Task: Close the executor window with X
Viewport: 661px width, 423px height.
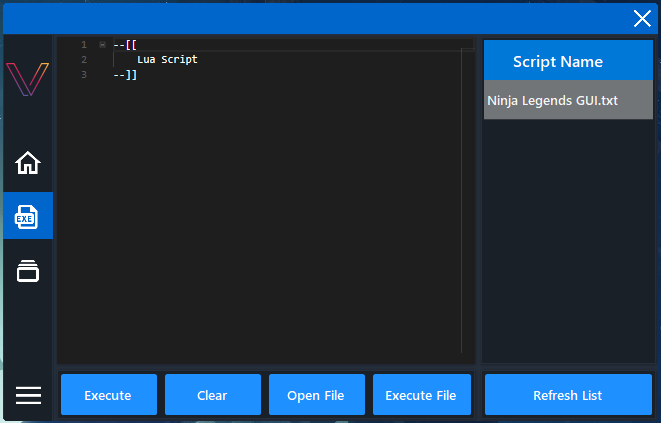Action: coord(642,19)
